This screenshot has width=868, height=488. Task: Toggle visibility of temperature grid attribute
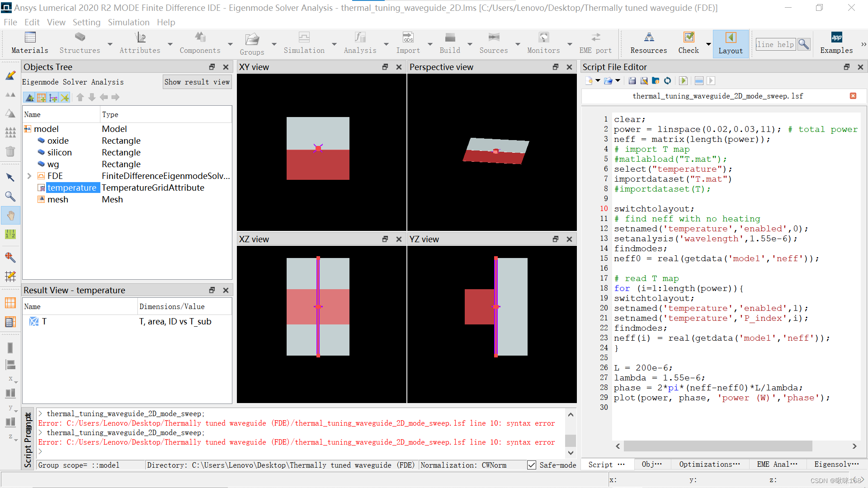point(42,188)
